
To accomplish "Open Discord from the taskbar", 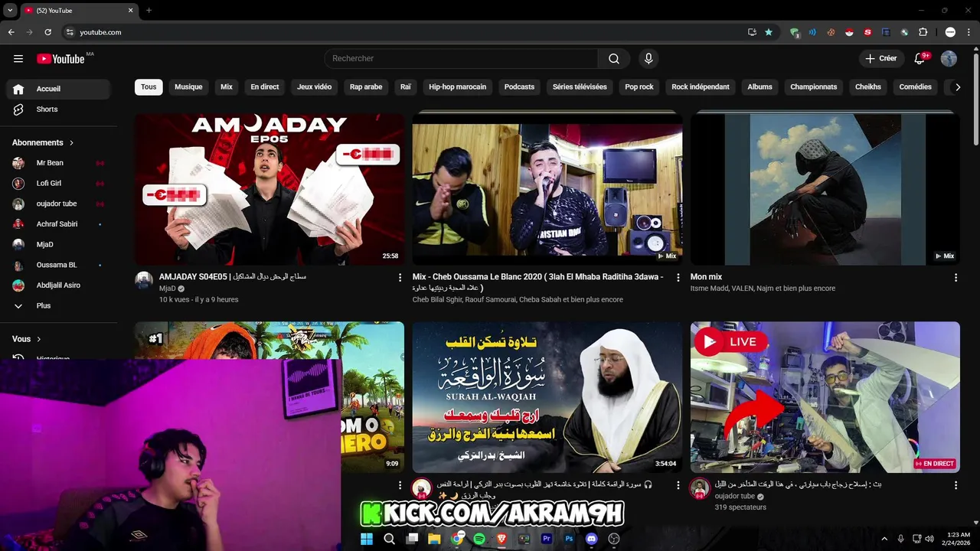I will [591, 539].
